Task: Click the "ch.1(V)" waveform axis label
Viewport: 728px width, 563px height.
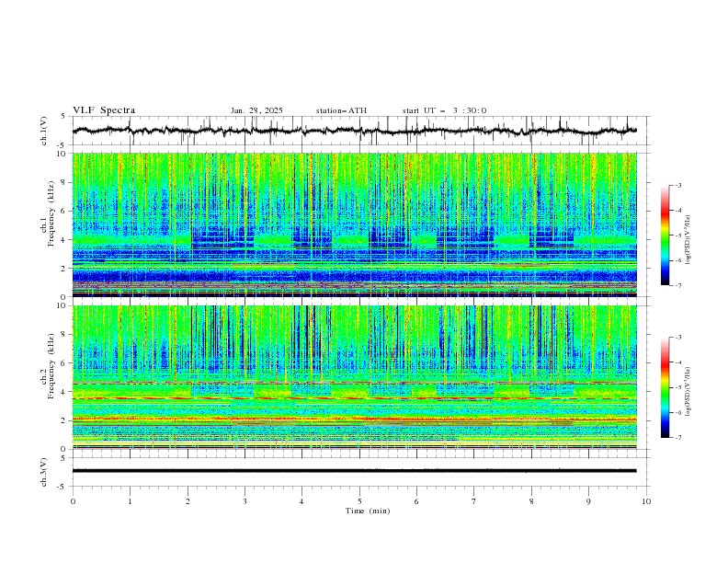Action: [44, 131]
